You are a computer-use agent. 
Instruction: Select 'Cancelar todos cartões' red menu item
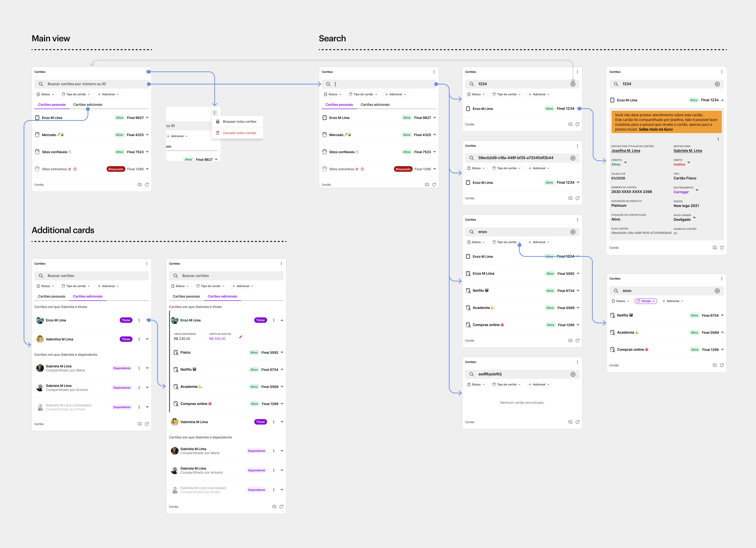click(x=239, y=133)
